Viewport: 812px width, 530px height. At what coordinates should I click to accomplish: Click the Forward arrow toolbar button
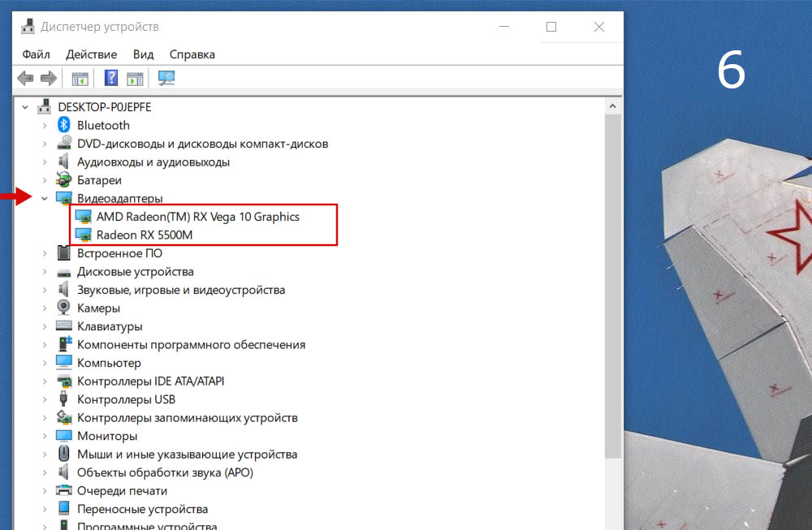tap(48, 78)
